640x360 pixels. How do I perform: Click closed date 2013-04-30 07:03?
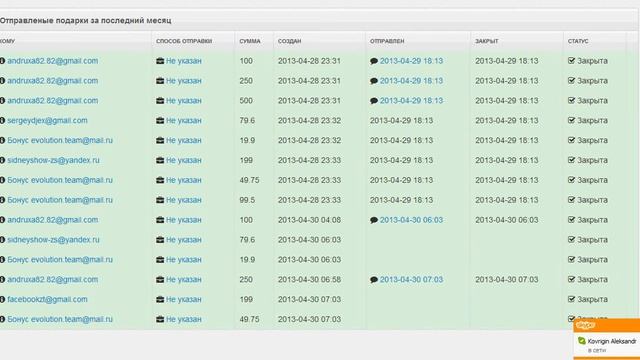click(507, 280)
